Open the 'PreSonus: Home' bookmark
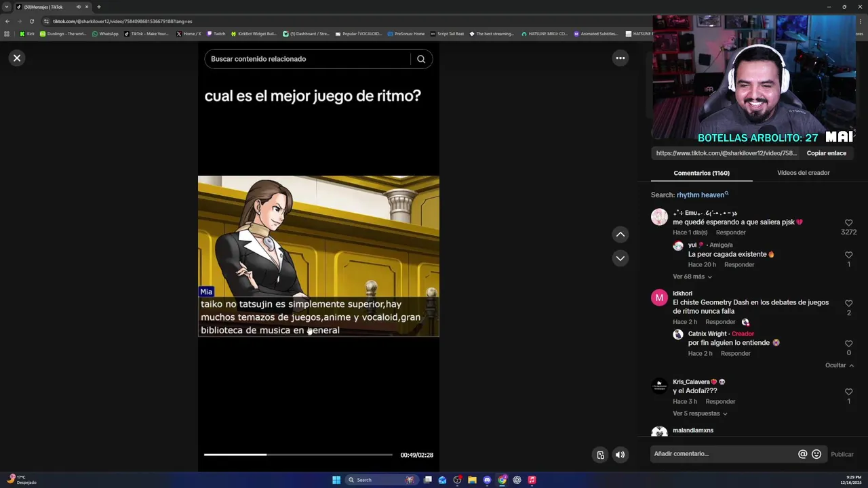The height and width of the screenshot is (488, 868). [406, 33]
